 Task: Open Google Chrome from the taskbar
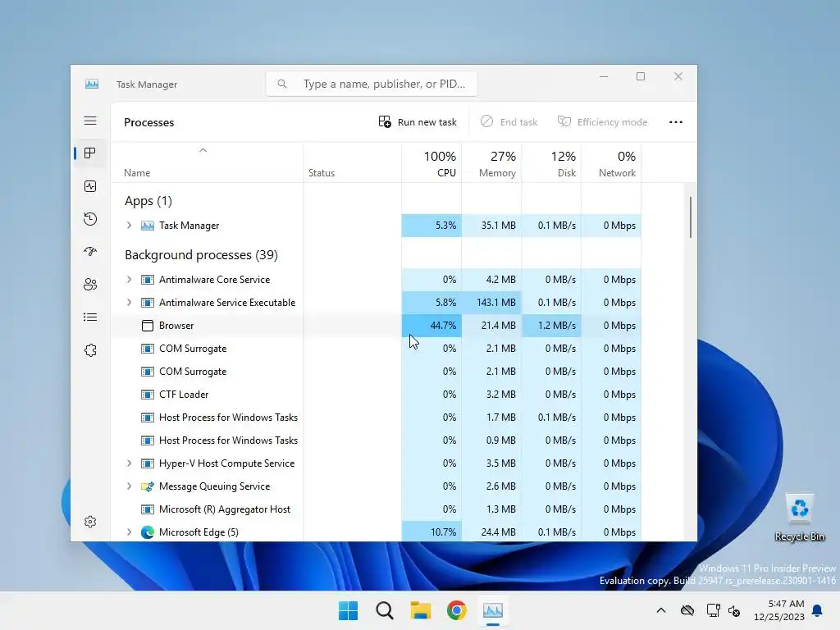[456, 610]
